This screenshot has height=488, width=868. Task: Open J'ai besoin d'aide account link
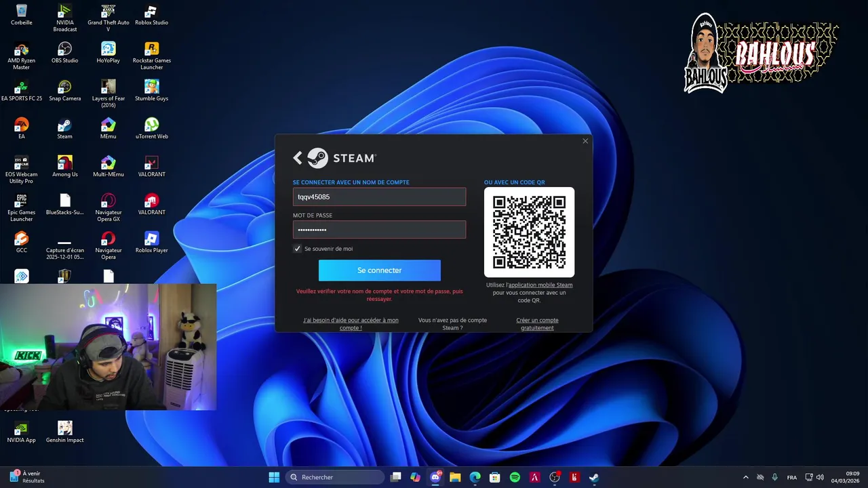(x=351, y=324)
